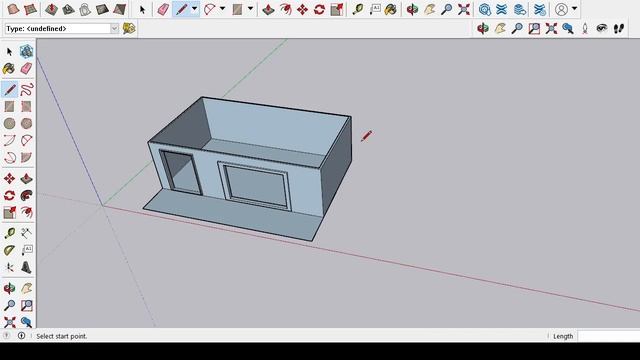Select the Freehand tool in the left palette
Image resolution: width=640 pixels, height=360 pixels.
tap(26, 89)
